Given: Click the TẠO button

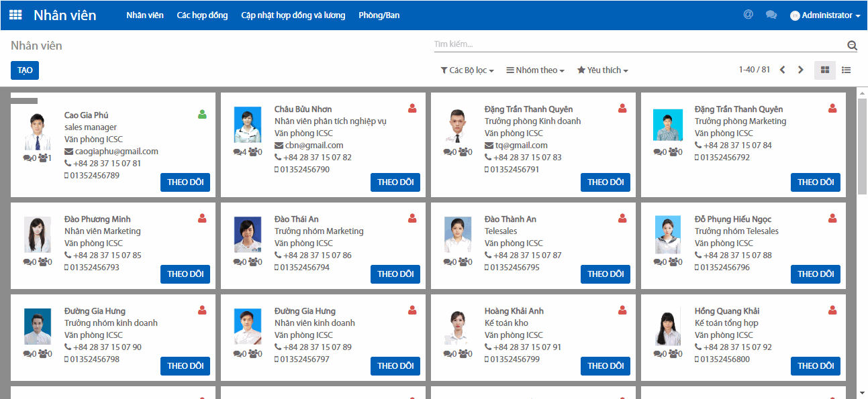Looking at the screenshot, I should pyautogui.click(x=24, y=70).
